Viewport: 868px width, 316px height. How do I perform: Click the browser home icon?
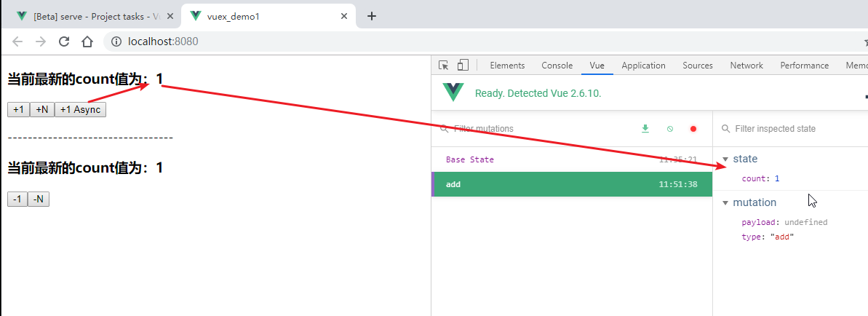(x=87, y=42)
